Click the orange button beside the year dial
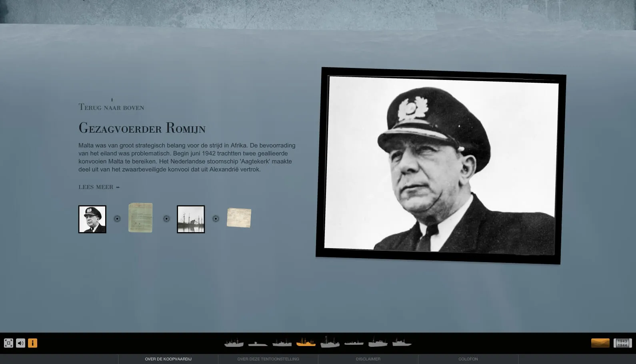The width and height of the screenshot is (636, 364). click(x=600, y=343)
